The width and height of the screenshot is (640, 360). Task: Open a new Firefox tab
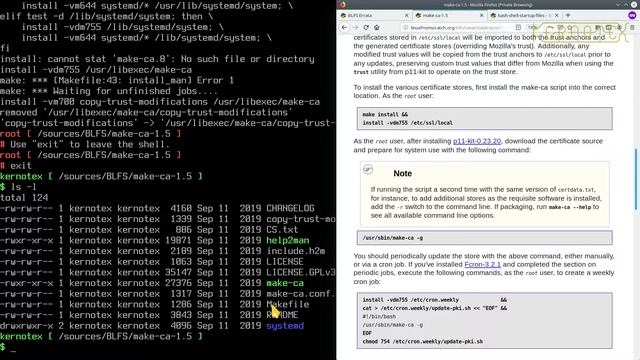(x=568, y=15)
